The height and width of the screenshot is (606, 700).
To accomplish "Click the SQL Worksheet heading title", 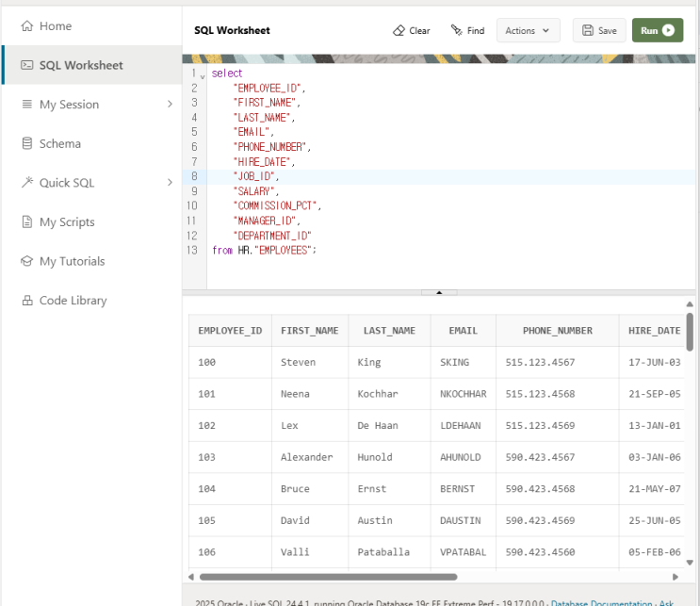I will (x=232, y=30).
